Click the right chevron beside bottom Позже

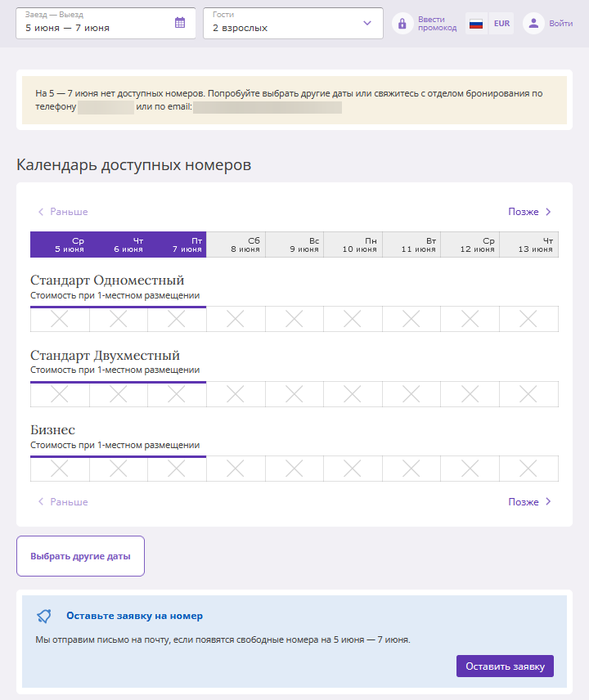[548, 502]
